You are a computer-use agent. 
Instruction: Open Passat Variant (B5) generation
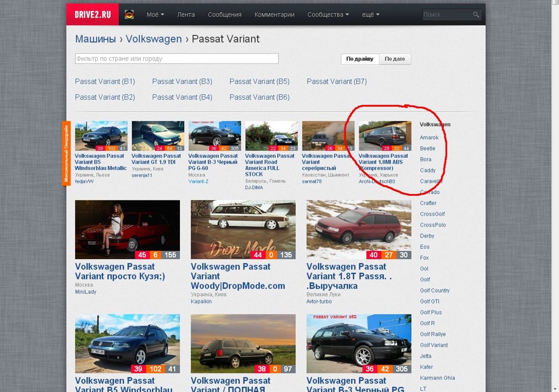point(260,82)
